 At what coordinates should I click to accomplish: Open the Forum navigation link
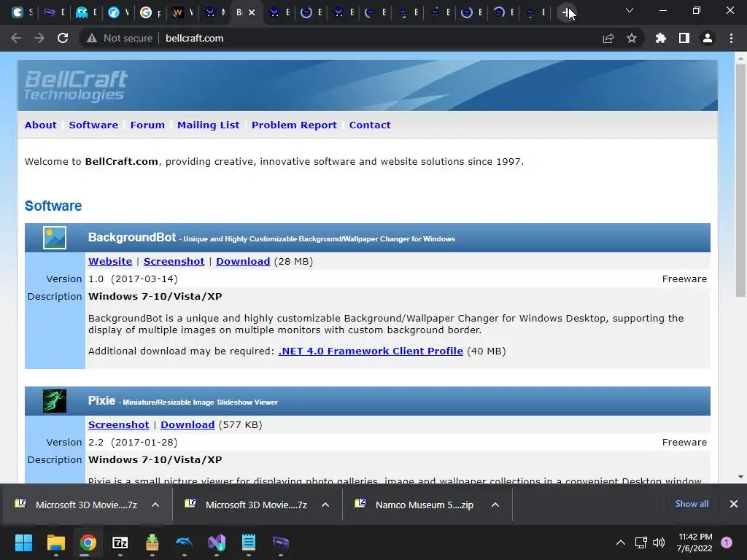[147, 125]
